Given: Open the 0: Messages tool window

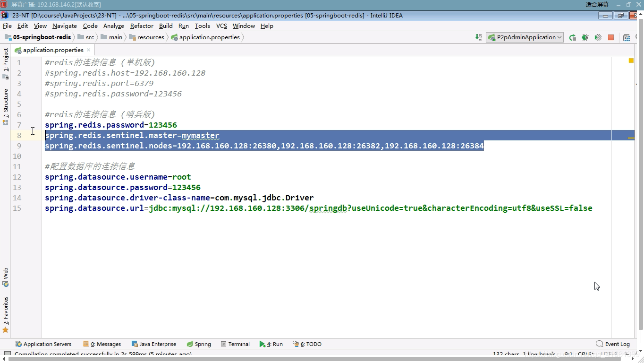Looking at the screenshot, I should [x=102, y=344].
